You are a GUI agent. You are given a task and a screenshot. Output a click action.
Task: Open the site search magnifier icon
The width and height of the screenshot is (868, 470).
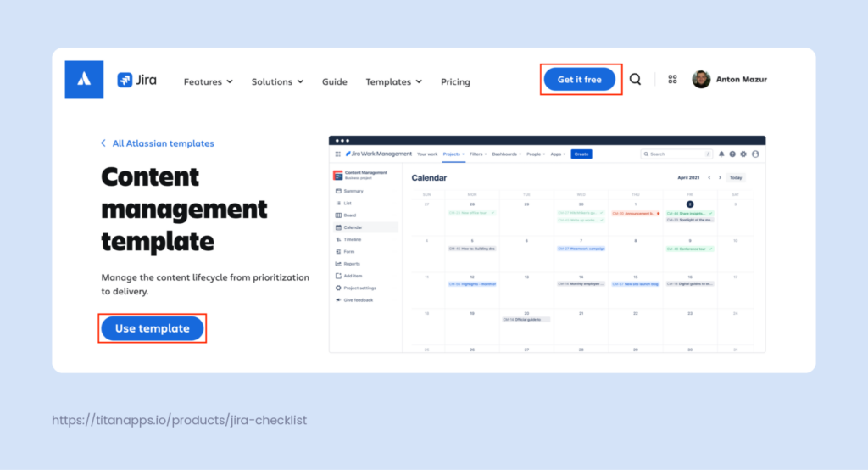click(636, 79)
